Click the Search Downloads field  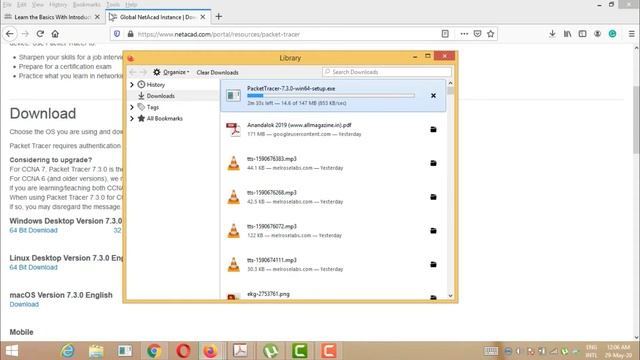click(387, 72)
